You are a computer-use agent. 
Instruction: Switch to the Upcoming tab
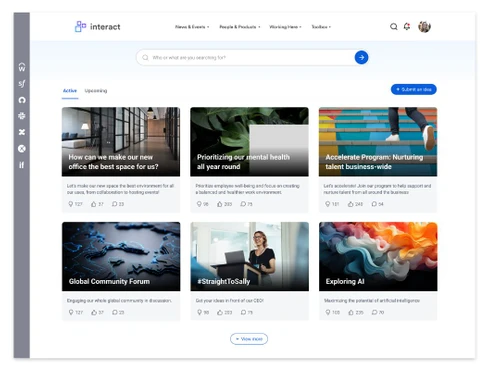pos(96,91)
